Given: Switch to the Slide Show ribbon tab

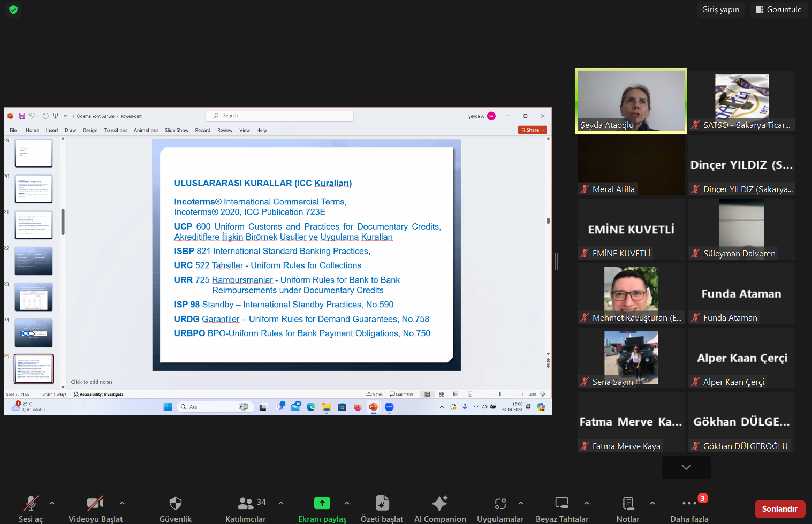Looking at the screenshot, I should coord(177,130).
